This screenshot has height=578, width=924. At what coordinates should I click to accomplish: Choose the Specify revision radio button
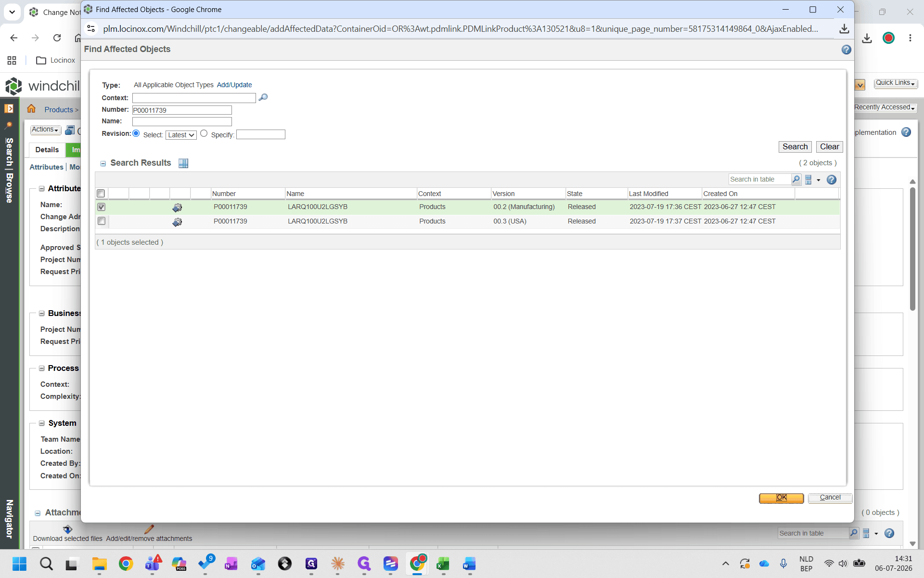pyautogui.click(x=204, y=133)
